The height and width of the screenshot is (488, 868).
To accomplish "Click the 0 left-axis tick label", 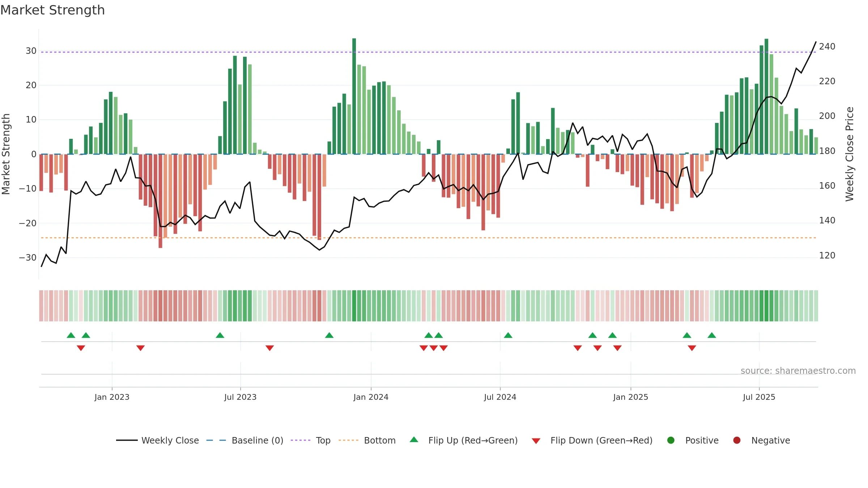I will tap(34, 154).
